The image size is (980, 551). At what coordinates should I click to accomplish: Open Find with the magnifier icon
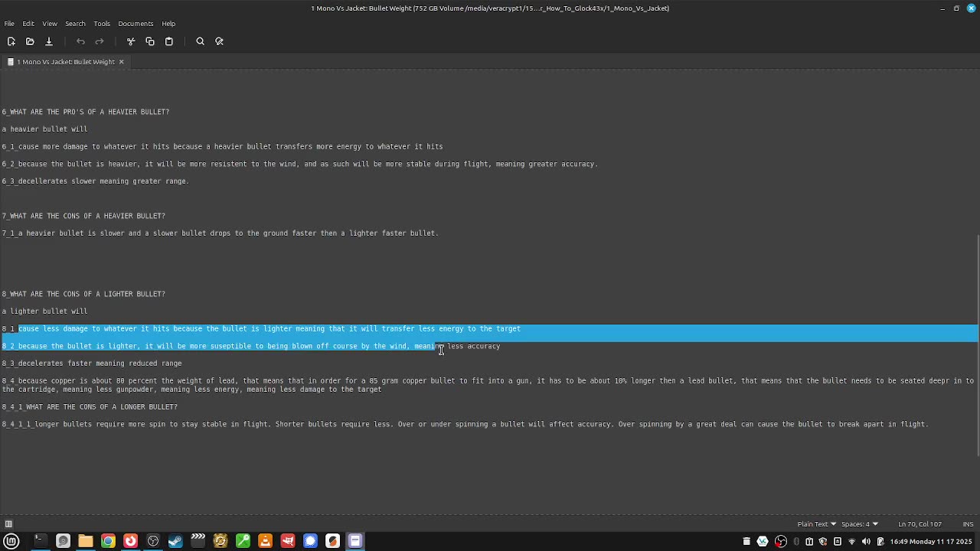point(201,41)
